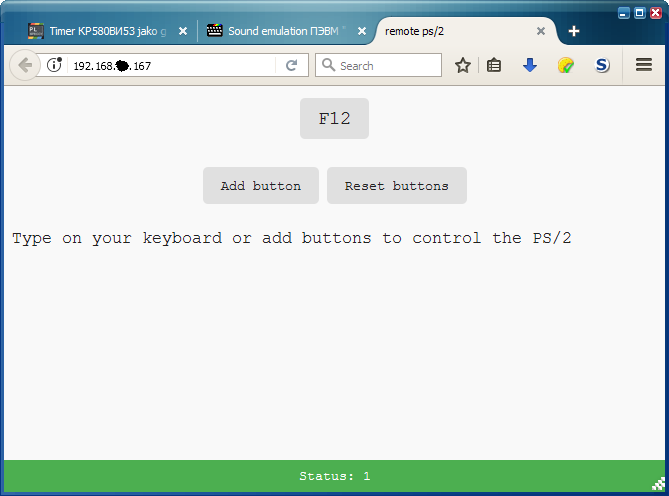Screen dimensions: 669x496
Task: Show bookmarks list icon
Action: [x=494, y=65]
